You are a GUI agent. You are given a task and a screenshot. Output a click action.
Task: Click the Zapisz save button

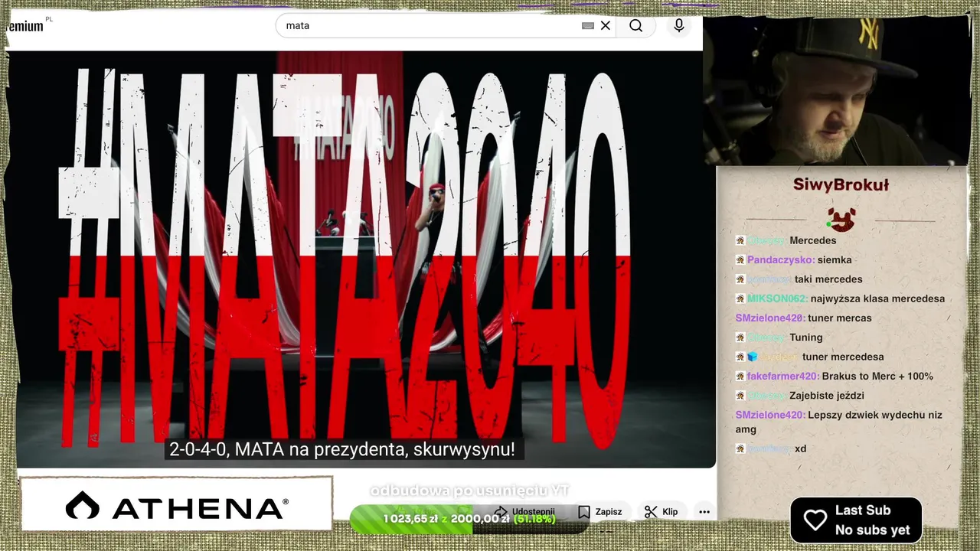(x=600, y=512)
